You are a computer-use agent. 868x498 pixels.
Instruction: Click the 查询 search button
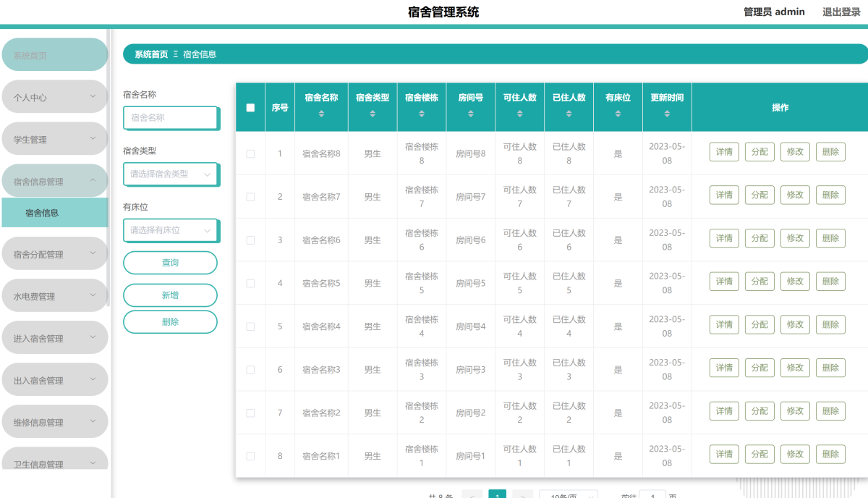click(170, 263)
